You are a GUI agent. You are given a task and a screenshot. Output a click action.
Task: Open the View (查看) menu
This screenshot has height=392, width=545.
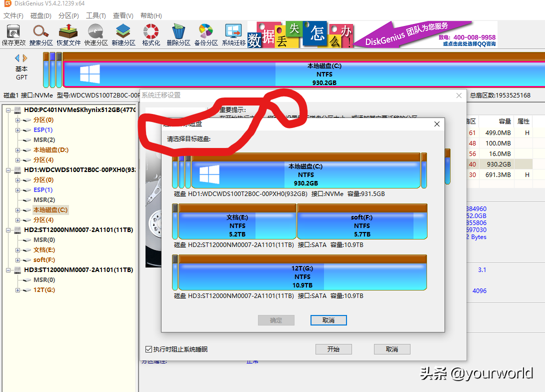(x=123, y=15)
